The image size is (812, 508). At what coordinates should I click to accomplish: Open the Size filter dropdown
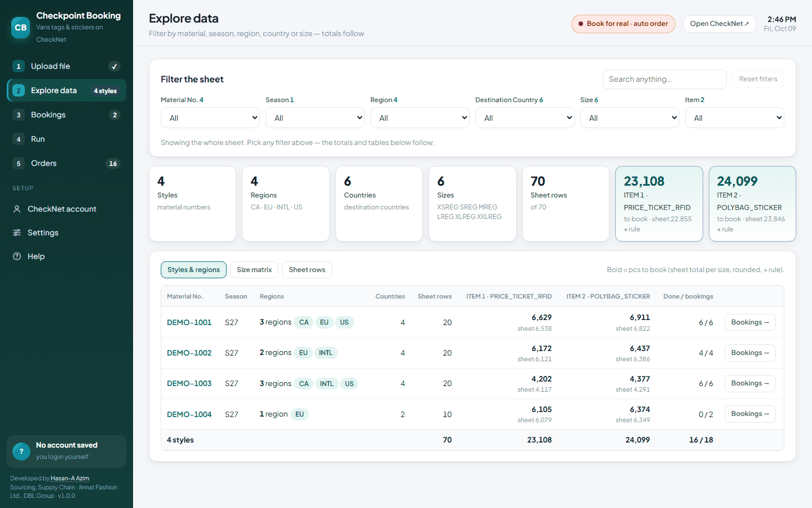pos(630,118)
